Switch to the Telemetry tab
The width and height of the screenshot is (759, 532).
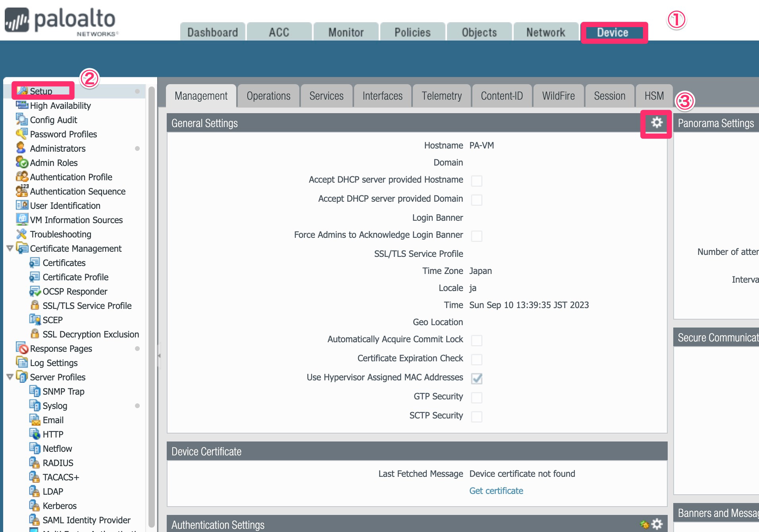pos(441,95)
